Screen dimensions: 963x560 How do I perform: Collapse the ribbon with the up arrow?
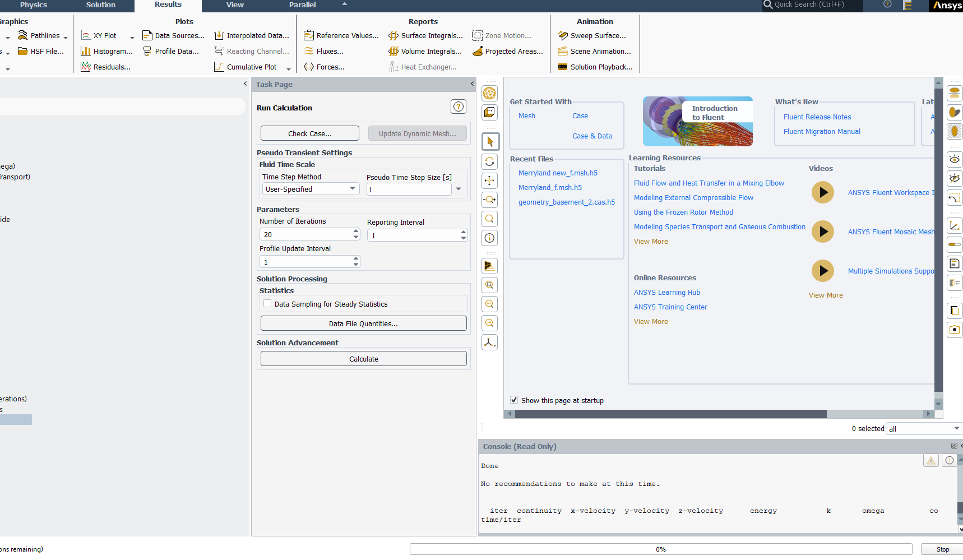click(x=345, y=4)
